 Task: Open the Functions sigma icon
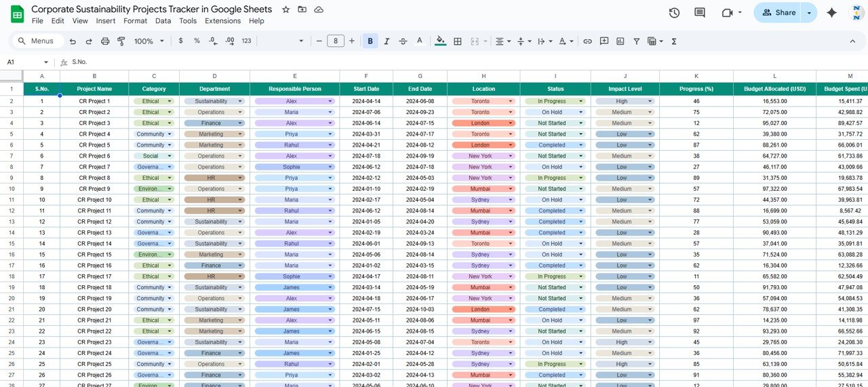(x=674, y=41)
